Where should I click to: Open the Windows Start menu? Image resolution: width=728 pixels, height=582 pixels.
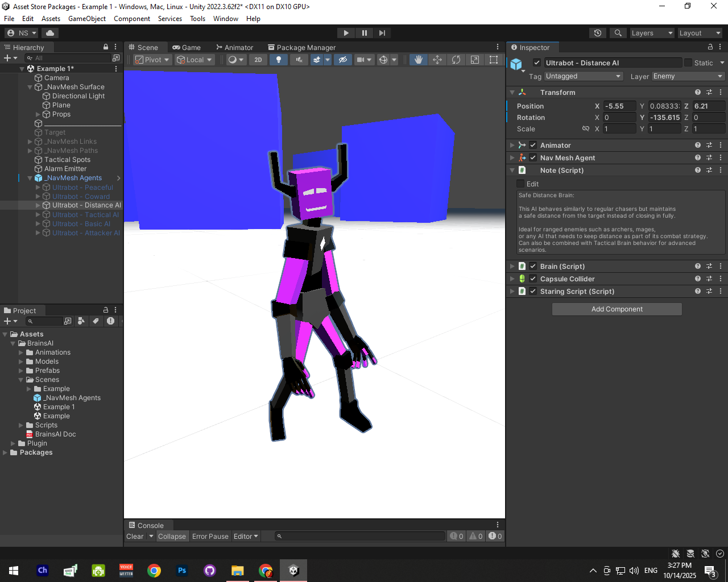click(14, 571)
